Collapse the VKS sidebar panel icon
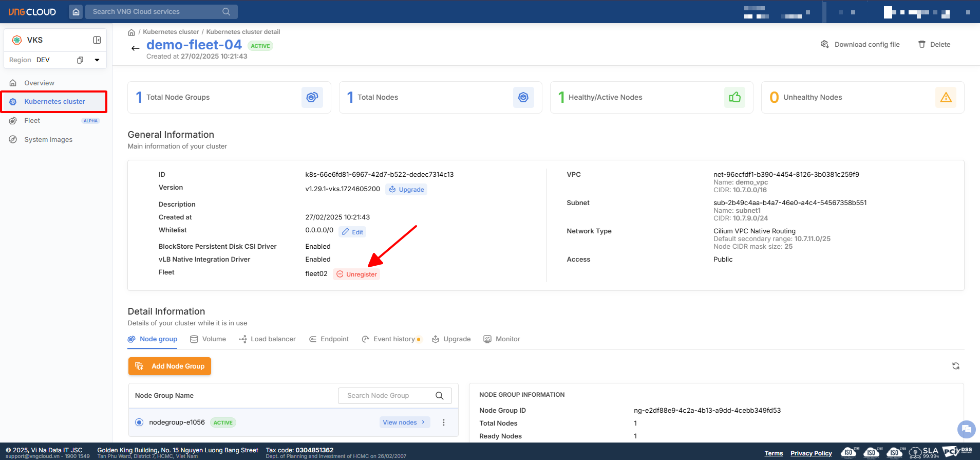Screen dimensions: 980x460 click(97, 40)
